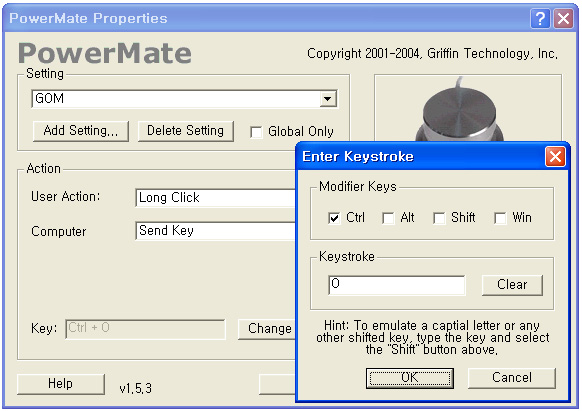The width and height of the screenshot is (582, 411).
Task: Cancel the Enter Keystroke dialog
Action: (512, 378)
